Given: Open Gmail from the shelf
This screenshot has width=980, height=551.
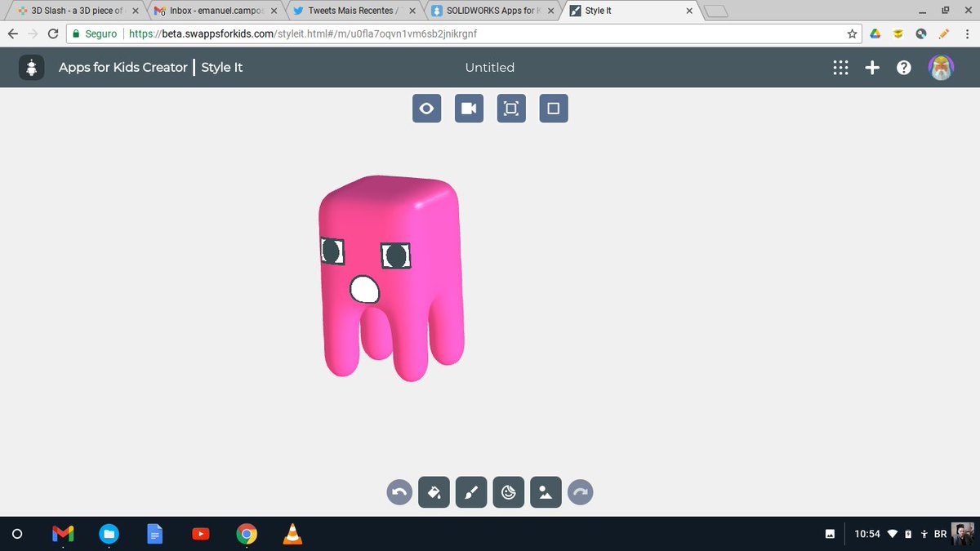Looking at the screenshot, I should click(63, 534).
